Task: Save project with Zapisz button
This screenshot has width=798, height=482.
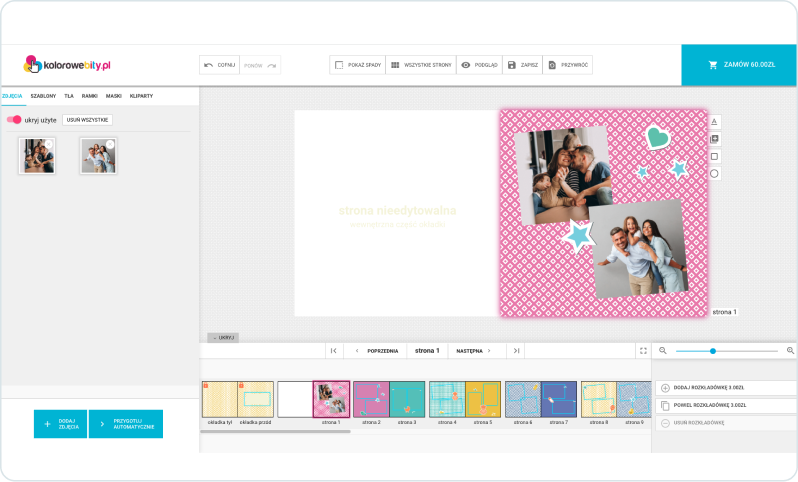Action: [x=523, y=65]
